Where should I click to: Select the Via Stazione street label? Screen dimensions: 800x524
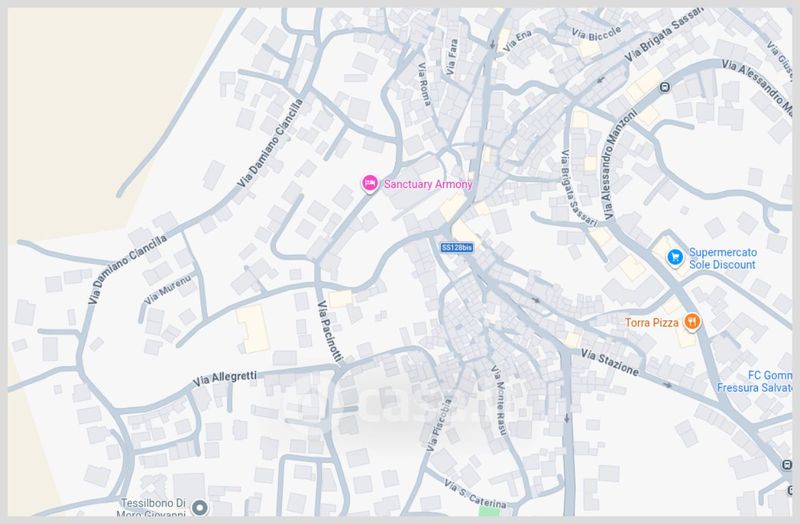(610, 362)
